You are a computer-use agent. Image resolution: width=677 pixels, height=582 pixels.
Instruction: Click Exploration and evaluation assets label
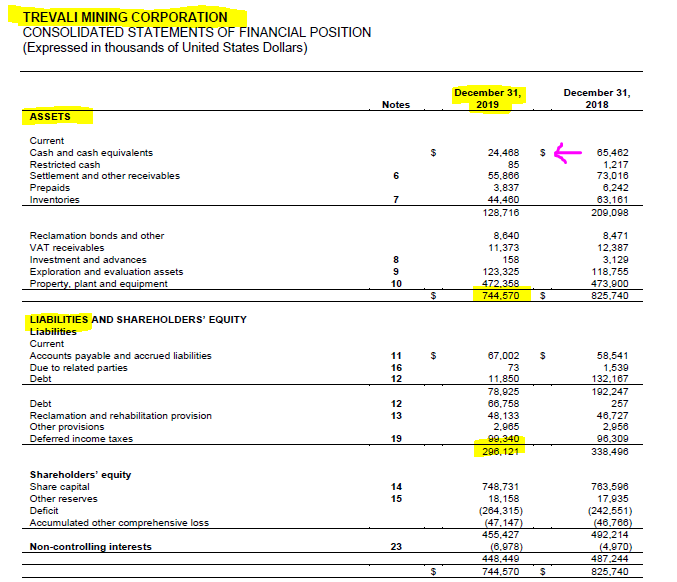[106, 272]
